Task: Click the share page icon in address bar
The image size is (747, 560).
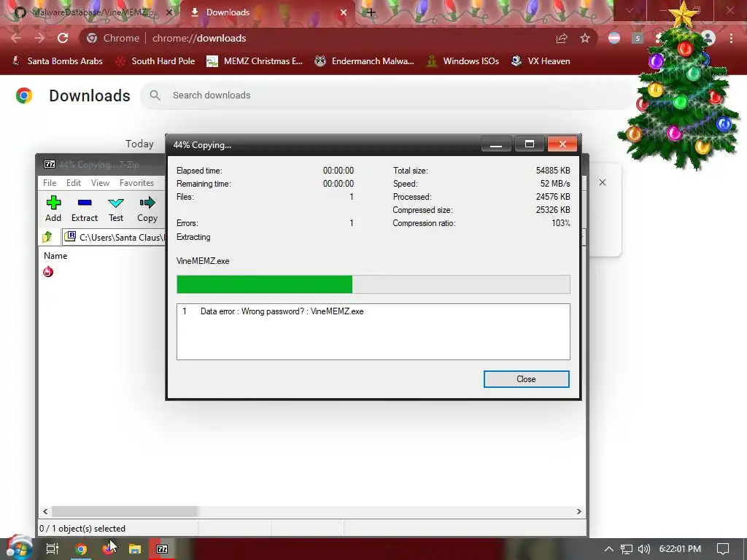Action: pos(562,38)
